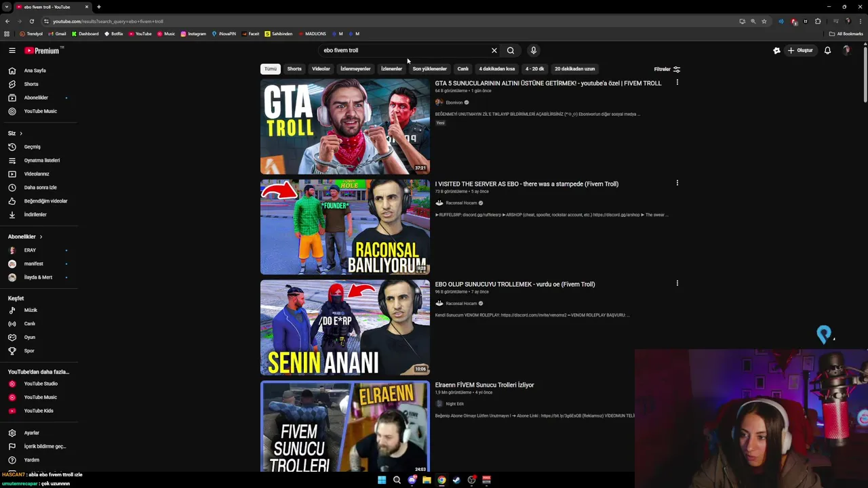Expand the Abonelikler subscriptions heading
The height and width of the screenshot is (488, 868).
tap(25, 237)
